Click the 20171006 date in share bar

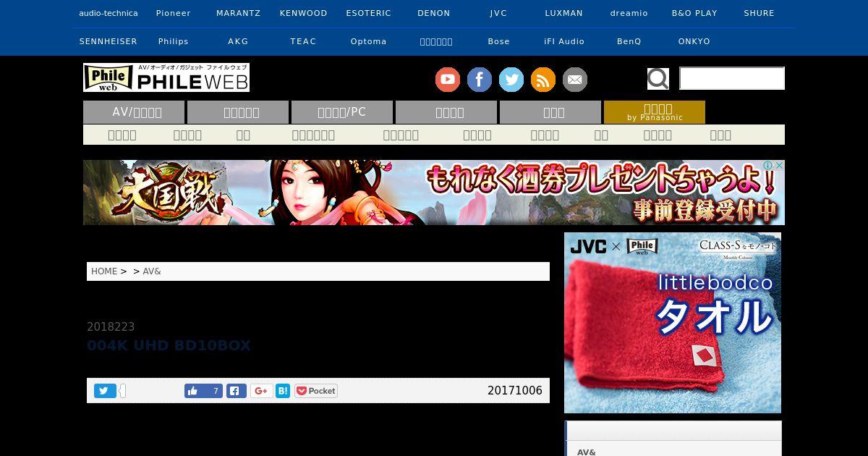(515, 391)
